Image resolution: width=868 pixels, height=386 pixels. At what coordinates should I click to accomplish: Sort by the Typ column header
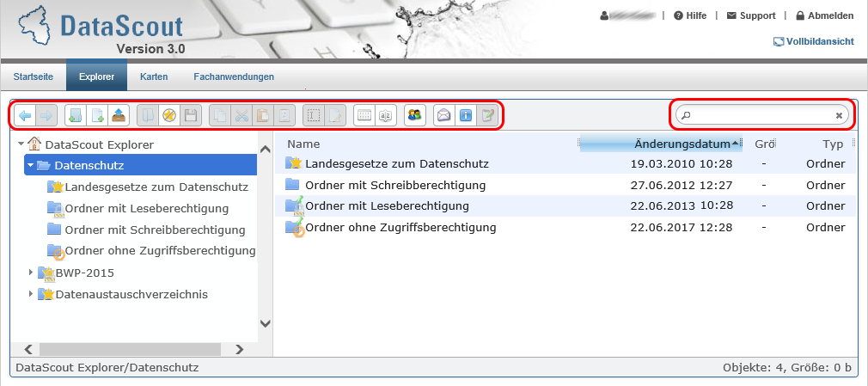coord(833,144)
